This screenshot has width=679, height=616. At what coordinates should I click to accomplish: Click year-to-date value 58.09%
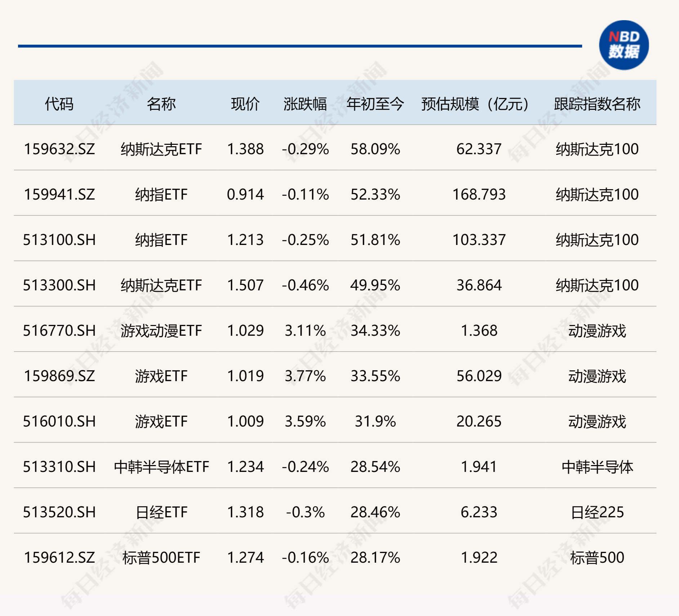point(375,149)
